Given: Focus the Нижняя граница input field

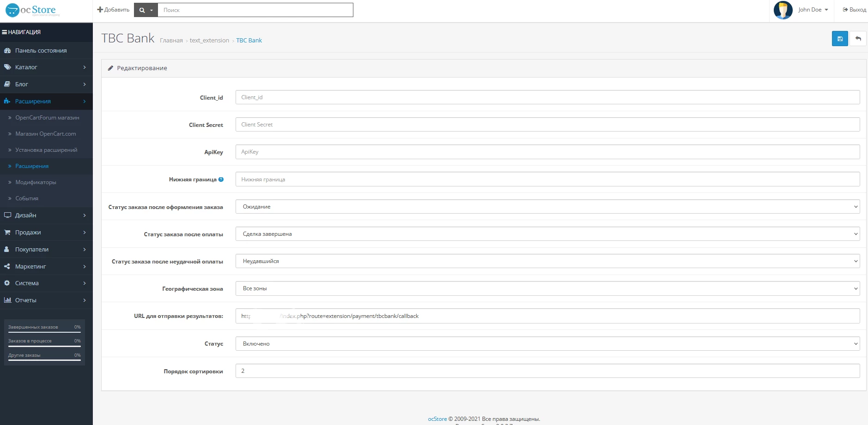Looking at the screenshot, I should point(547,180).
